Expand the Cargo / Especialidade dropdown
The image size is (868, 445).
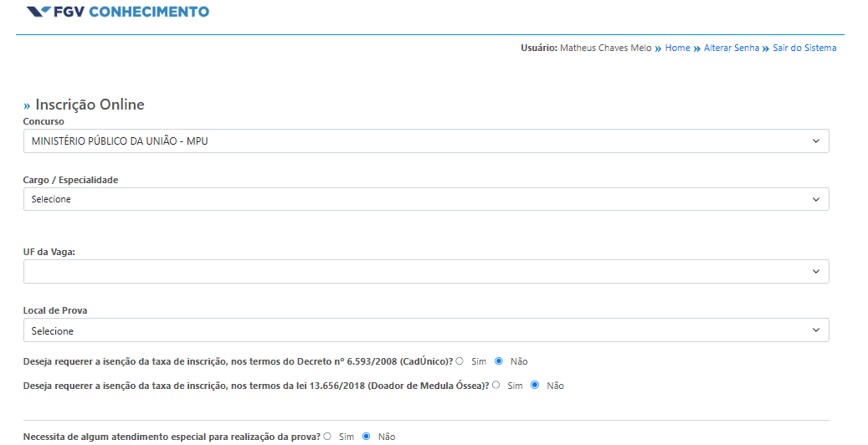(426, 199)
